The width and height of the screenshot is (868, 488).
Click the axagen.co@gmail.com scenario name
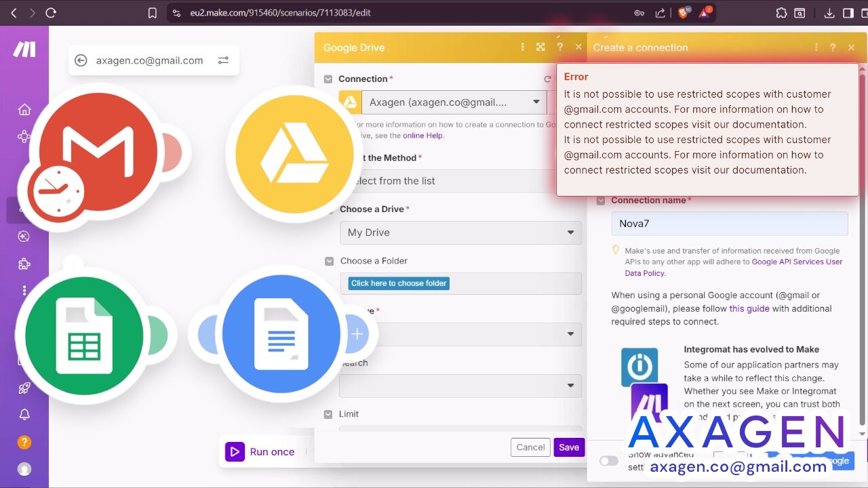150,60
